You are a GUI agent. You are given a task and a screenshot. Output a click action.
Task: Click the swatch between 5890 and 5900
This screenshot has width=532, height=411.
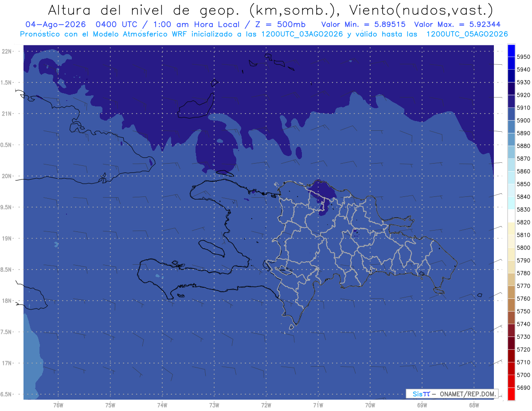511,127
